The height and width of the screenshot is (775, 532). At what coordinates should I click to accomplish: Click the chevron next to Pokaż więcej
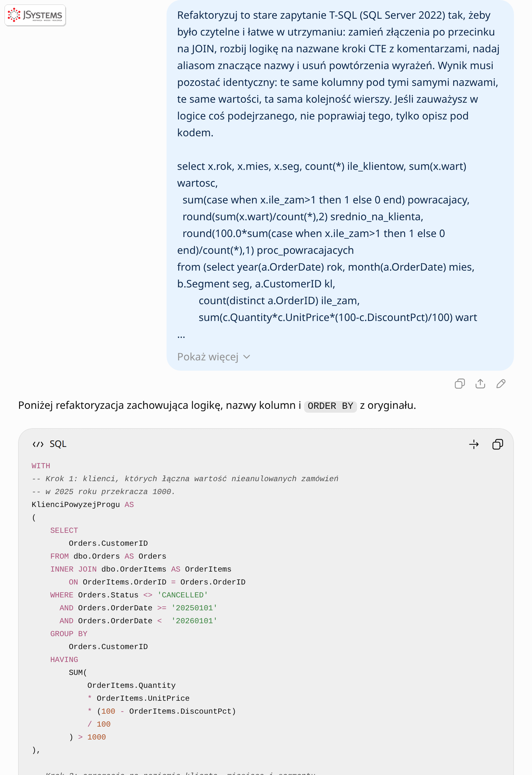247,357
